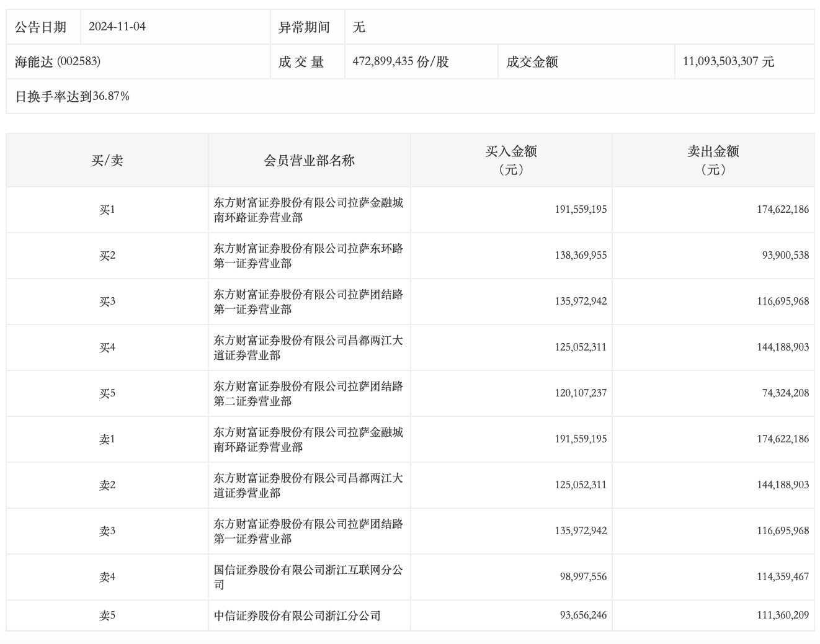This screenshot has height=644, width=820.
Task: Select sell amount 114,359,467 in 卖4 row
Action: 783,577
